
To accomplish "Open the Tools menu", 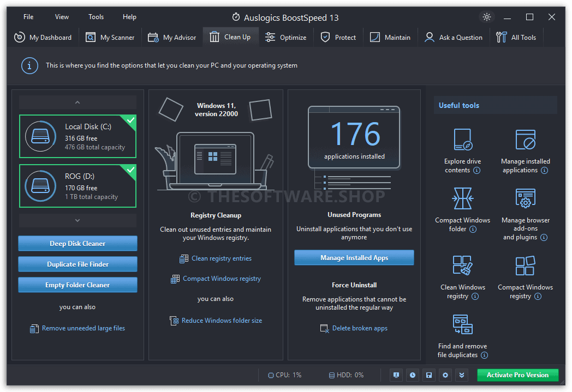I will pyautogui.click(x=96, y=17).
